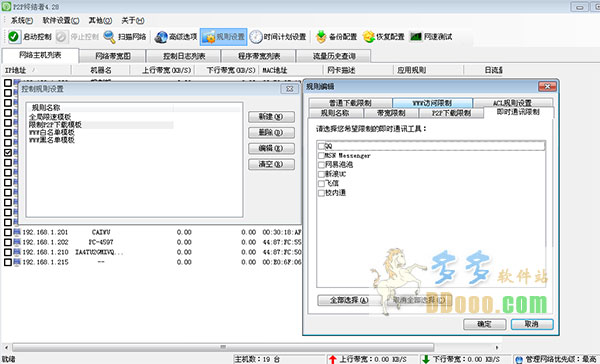Switch to the 程序带宽列表 tab
This screenshot has height=364, width=600.
[x=259, y=56]
